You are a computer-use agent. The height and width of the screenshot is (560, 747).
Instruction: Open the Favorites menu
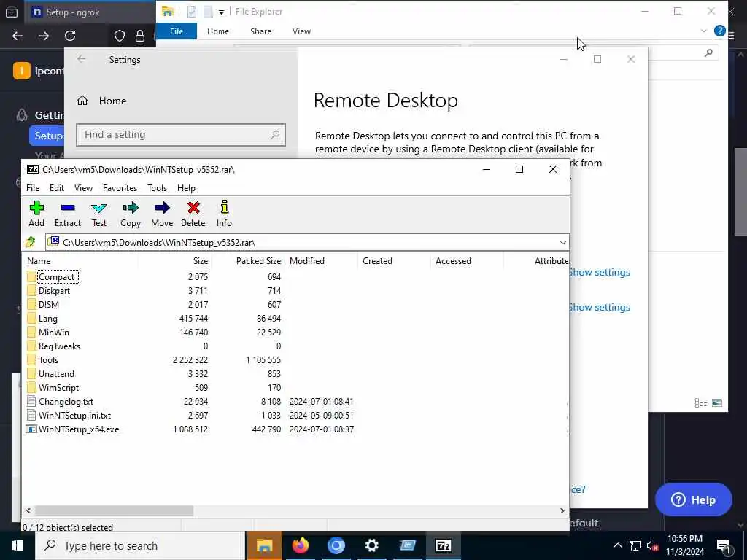coord(120,188)
